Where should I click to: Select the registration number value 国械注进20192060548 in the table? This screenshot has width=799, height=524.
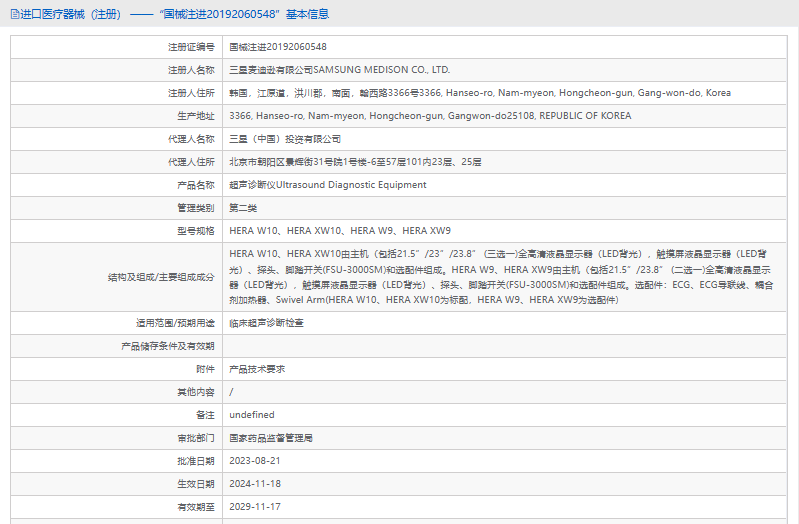(x=278, y=47)
